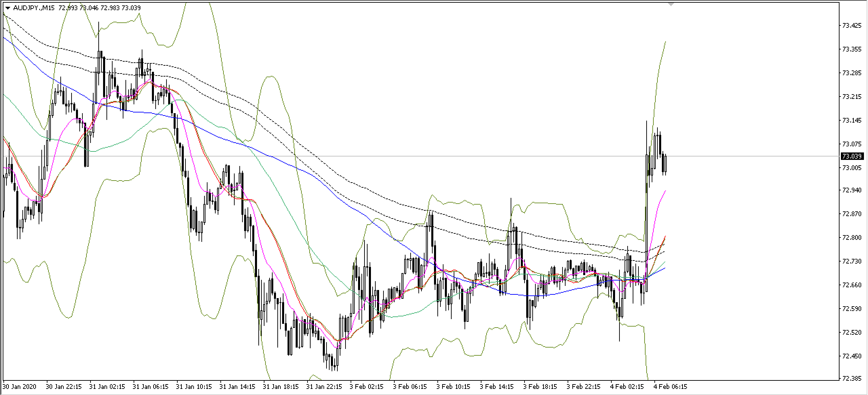Click the grey chart shift triangle marker
The width and height of the screenshot is (868, 395).
coord(670,4)
